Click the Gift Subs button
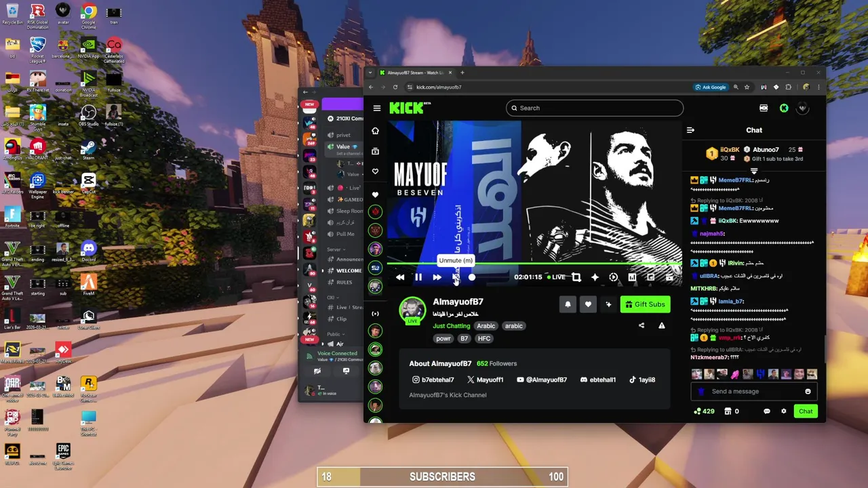Viewport: 868px width, 488px height. (x=645, y=304)
